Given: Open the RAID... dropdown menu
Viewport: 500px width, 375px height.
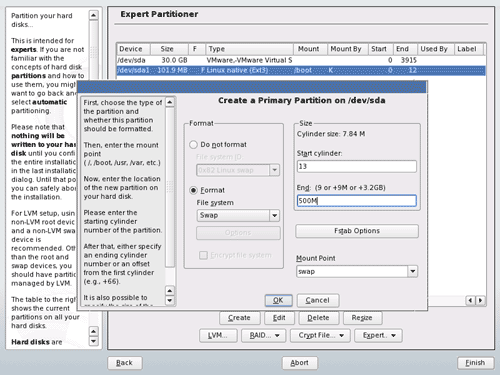Looking at the screenshot, I should pyautogui.click(x=265, y=336).
